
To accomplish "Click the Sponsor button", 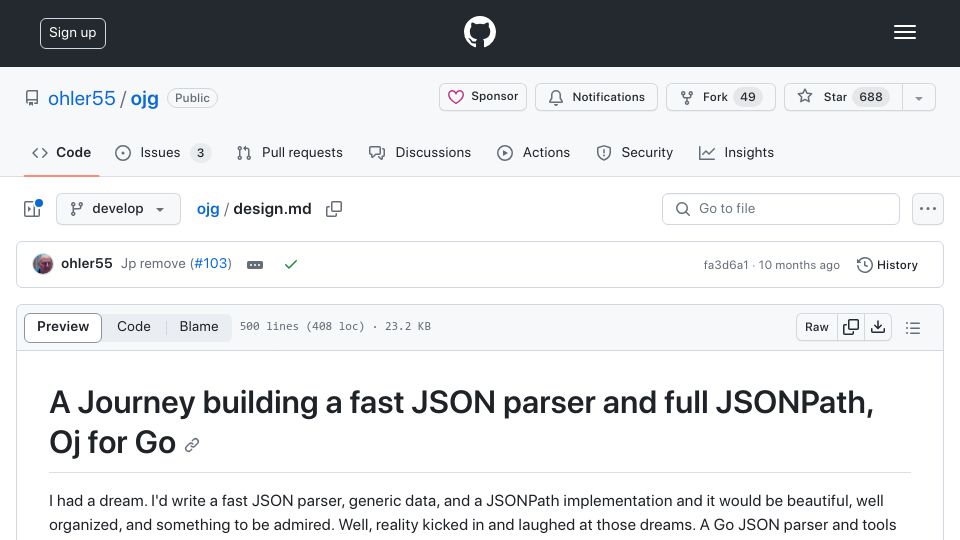I will tap(482, 97).
